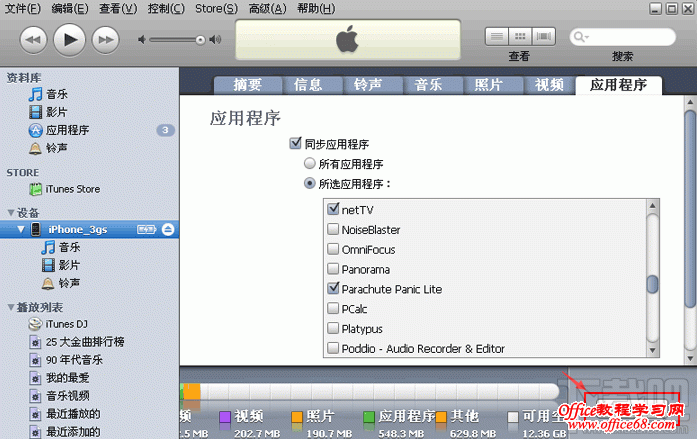Check the PCalc app

pyautogui.click(x=333, y=308)
